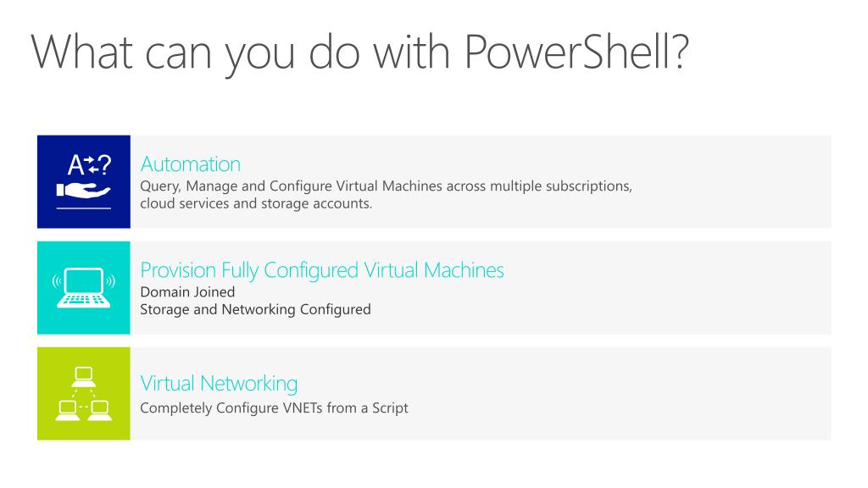Select the bottom-right computer in network icon
The width and height of the screenshot is (868, 488).
click(x=101, y=410)
